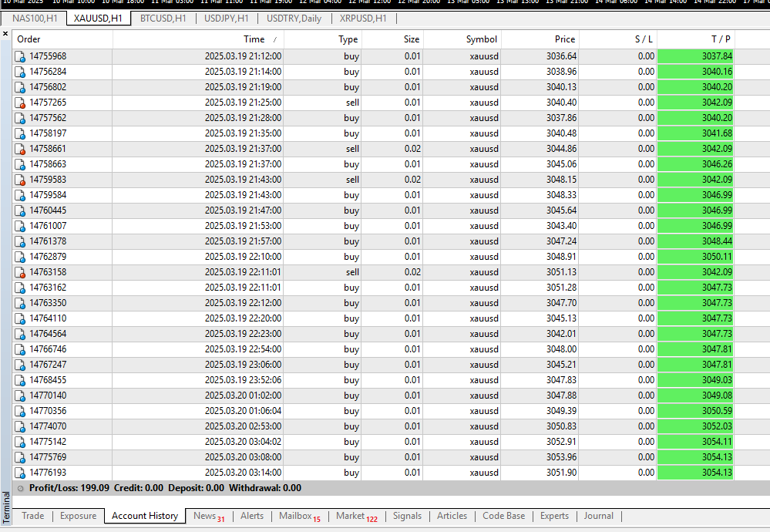Click the order icon for 14763350

click(20, 304)
